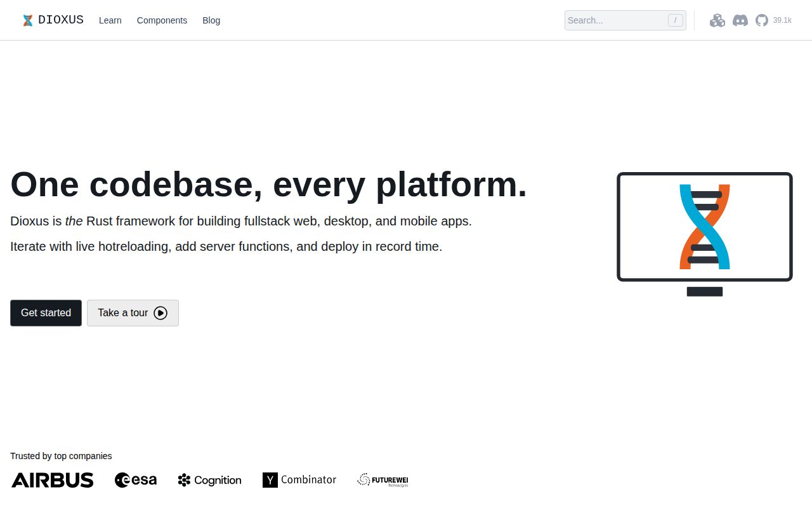Click the play icon in Take a tour
Viewport: 812px width, 508px height.
click(x=160, y=313)
